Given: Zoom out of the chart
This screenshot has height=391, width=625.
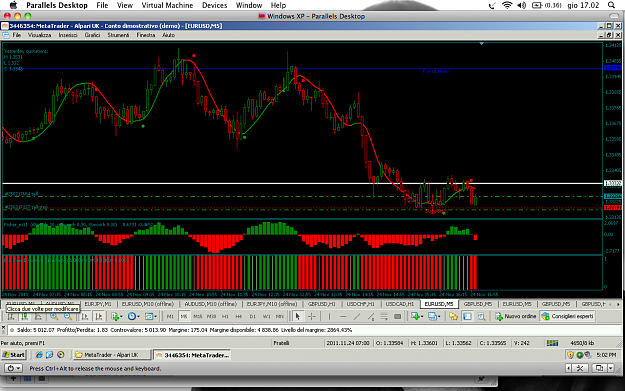Looking at the screenshot, I should click(x=68, y=316).
